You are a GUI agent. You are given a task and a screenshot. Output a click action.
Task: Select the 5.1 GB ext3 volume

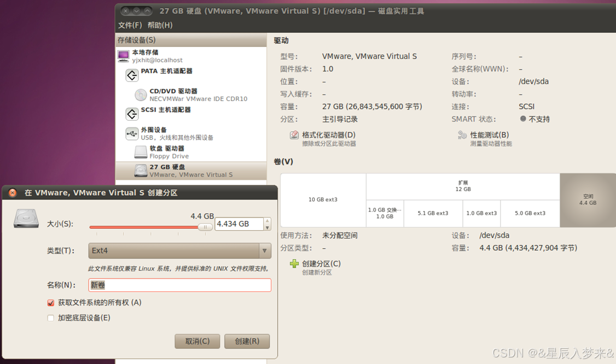point(433,213)
